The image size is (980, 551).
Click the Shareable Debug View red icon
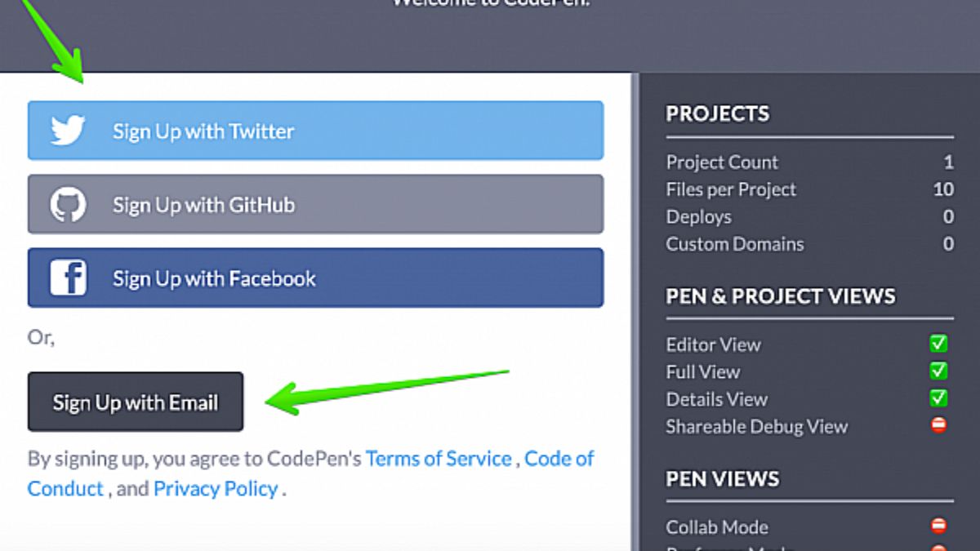click(x=938, y=425)
